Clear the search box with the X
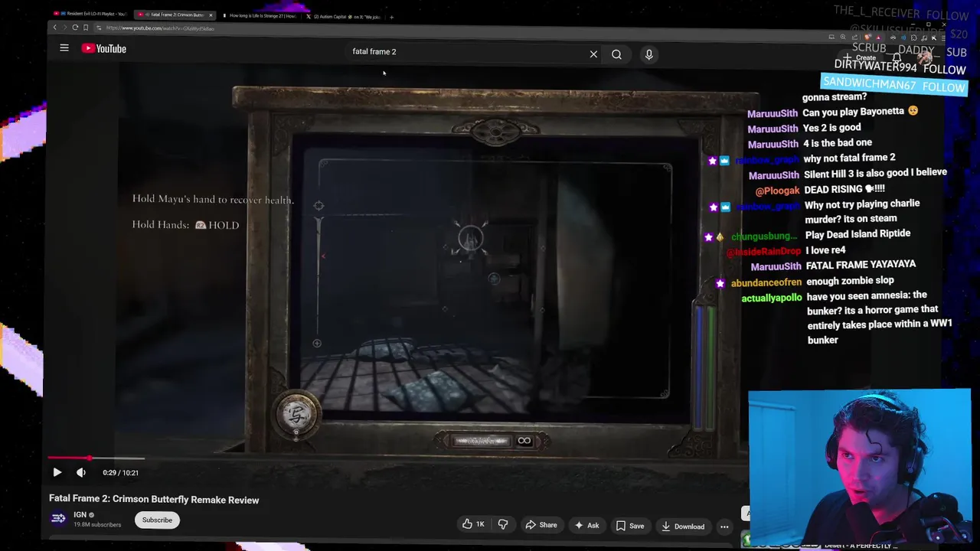Image resolution: width=980 pixels, height=551 pixels. click(593, 54)
